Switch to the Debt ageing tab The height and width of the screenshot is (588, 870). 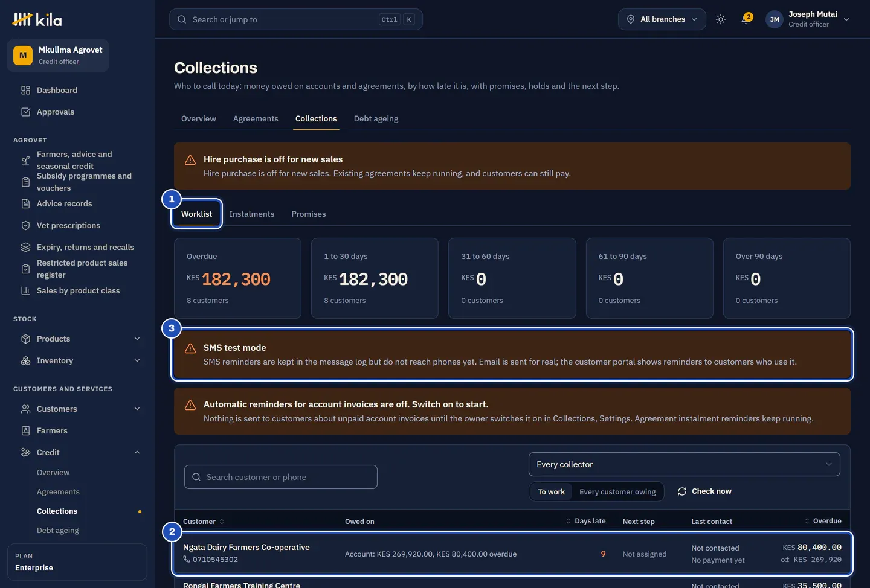(376, 118)
